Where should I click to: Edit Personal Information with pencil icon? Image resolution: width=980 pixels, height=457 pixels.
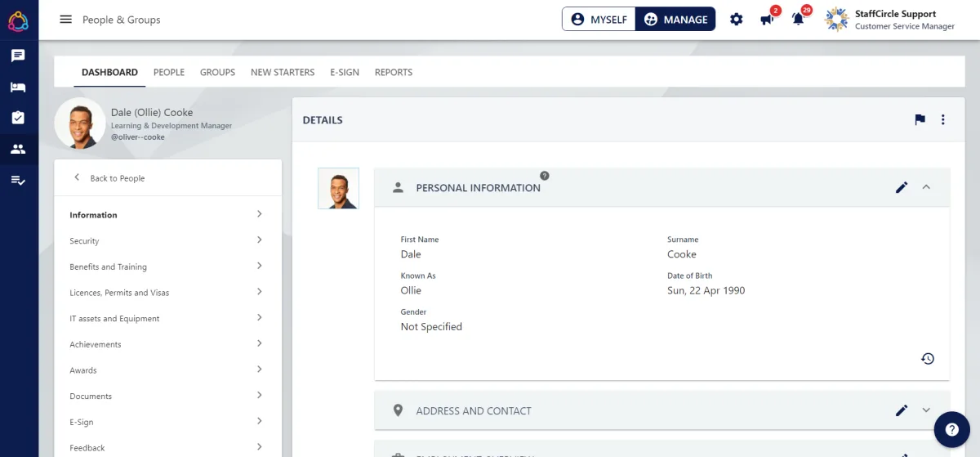coord(902,187)
